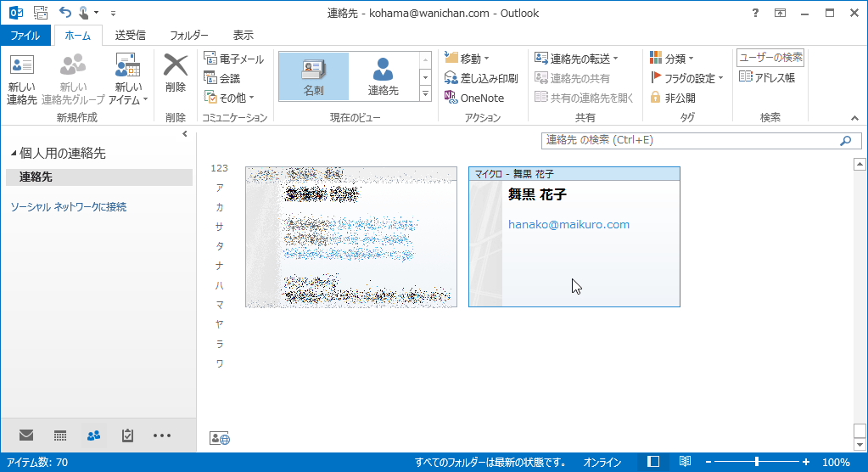Viewport: 868px width, 472px height.
Task: Click the index language selector icon
Action: (x=219, y=438)
